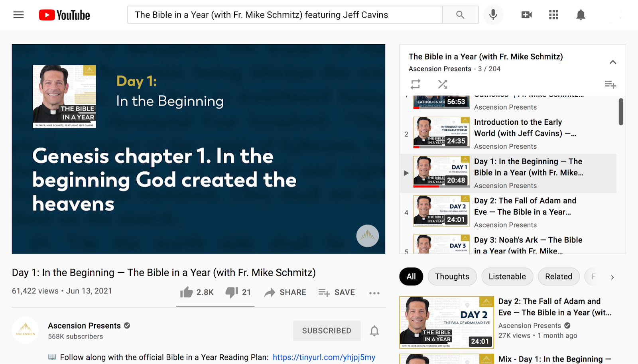Like the video with thumbs up
The width and height of the screenshot is (638, 364).
[x=197, y=292]
